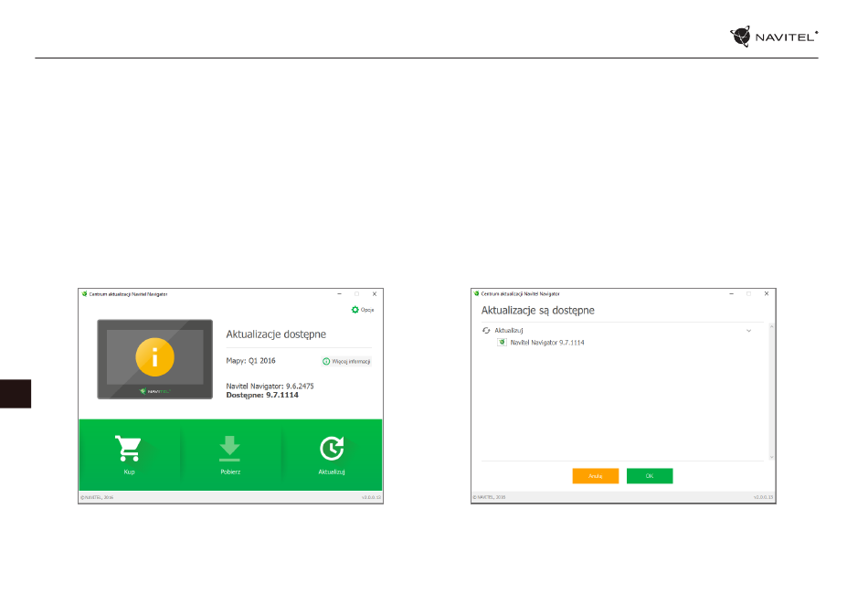Click the sync icon beside Aktualizuj list header
This screenshot has width=868, height=615.
pos(486,331)
